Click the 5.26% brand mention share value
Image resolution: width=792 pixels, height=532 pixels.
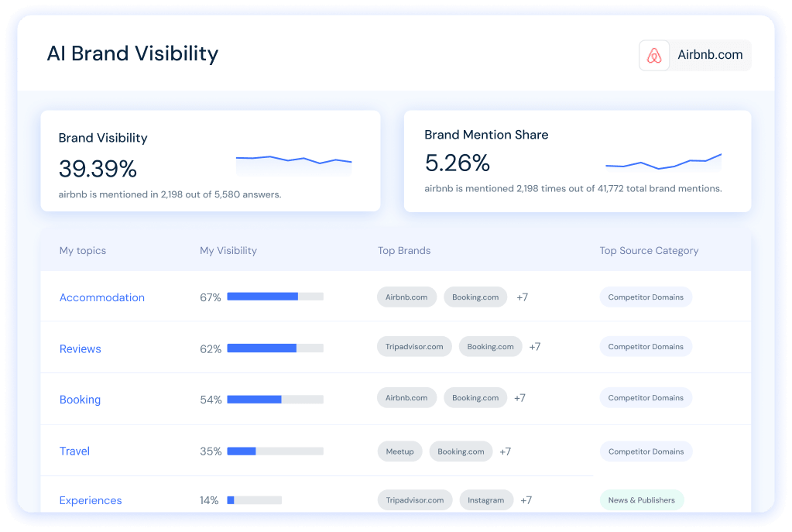pyautogui.click(x=457, y=163)
